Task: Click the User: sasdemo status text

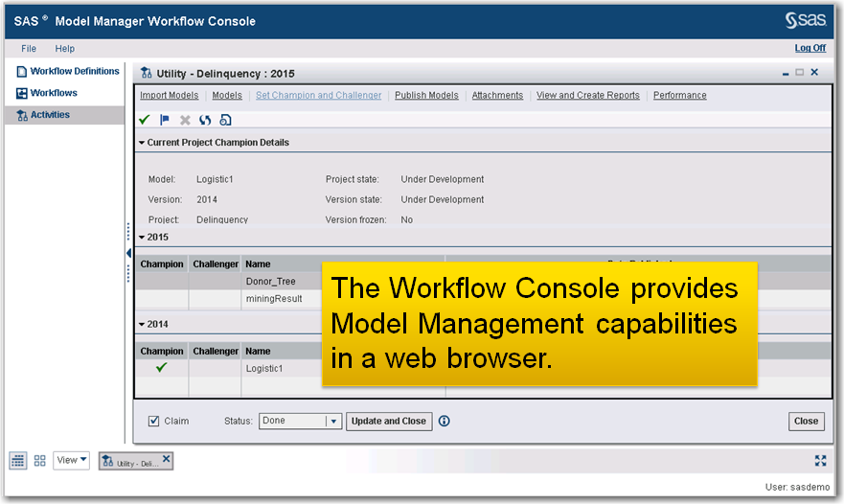Action: tap(797, 488)
